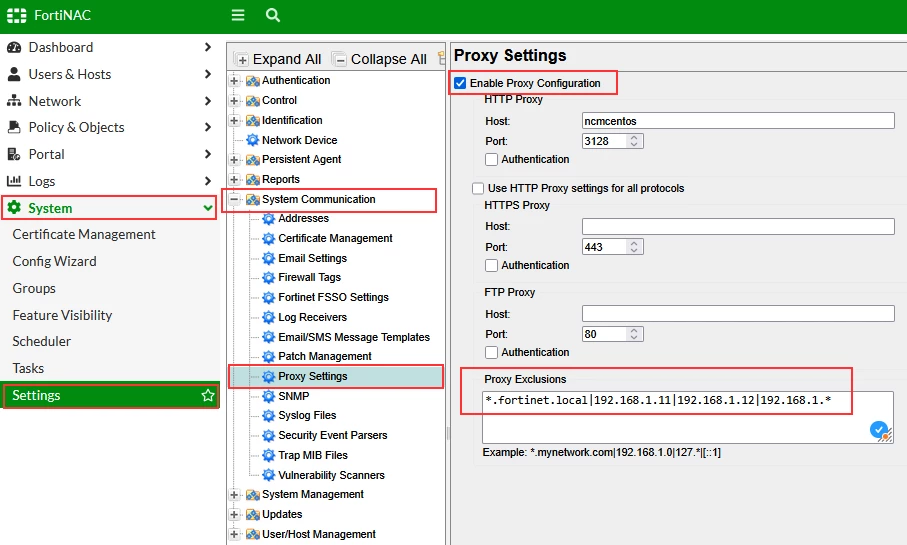Click the Addresses gear icon
This screenshot has height=545, width=907.
tap(268, 219)
